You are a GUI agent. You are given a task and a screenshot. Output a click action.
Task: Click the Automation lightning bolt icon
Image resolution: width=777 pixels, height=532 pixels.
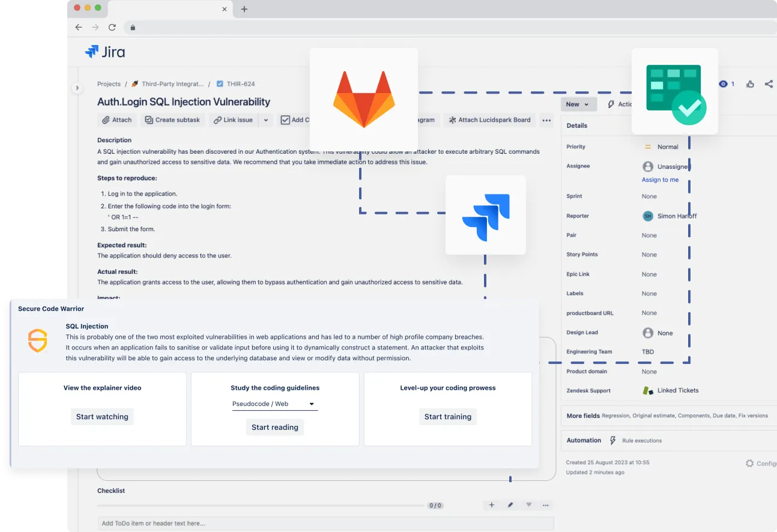(613, 440)
